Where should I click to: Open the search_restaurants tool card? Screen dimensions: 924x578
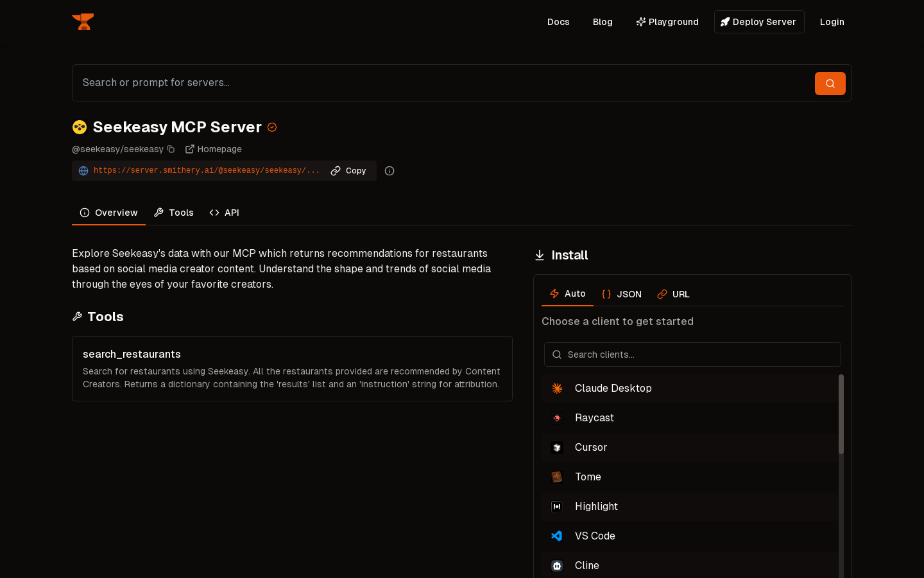point(292,369)
